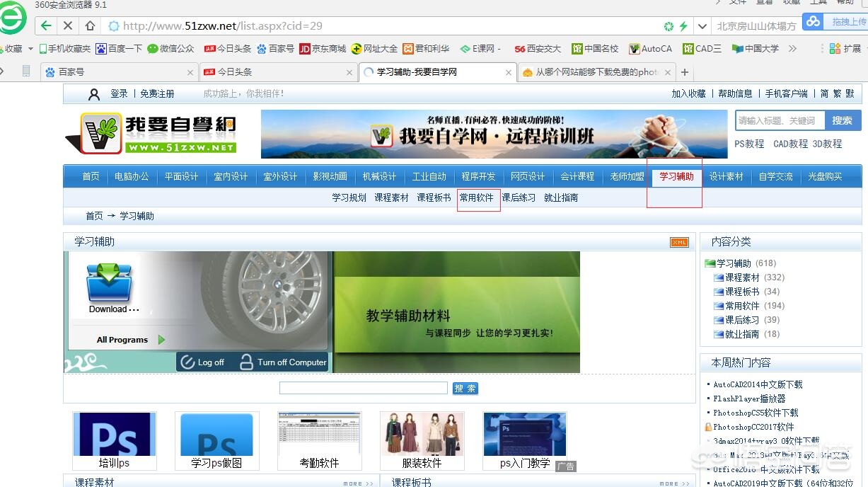Open the 扩展 extensions menu
This screenshot has height=487, width=868.
pos(845,49)
